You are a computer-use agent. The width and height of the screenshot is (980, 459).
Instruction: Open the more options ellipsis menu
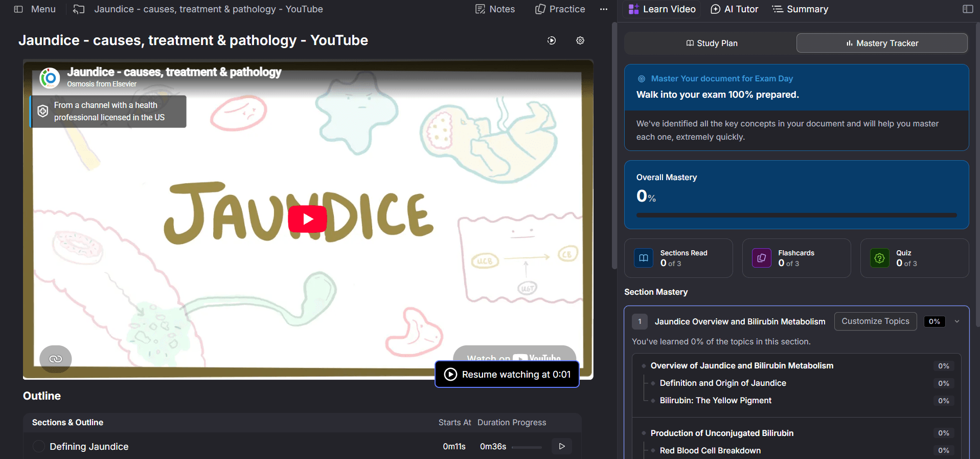(x=604, y=9)
